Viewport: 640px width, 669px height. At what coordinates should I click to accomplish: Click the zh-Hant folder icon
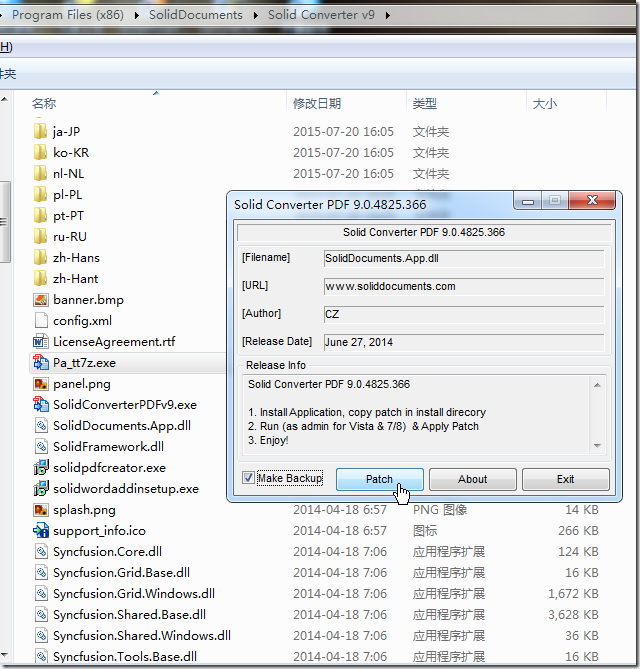pyautogui.click(x=40, y=278)
